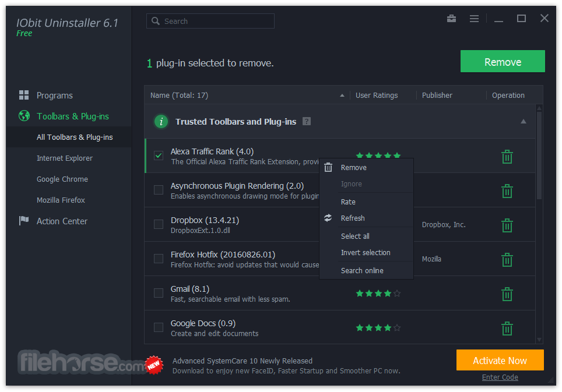562x392 pixels.
Task: Choose Refresh in context menu
Action: point(366,218)
